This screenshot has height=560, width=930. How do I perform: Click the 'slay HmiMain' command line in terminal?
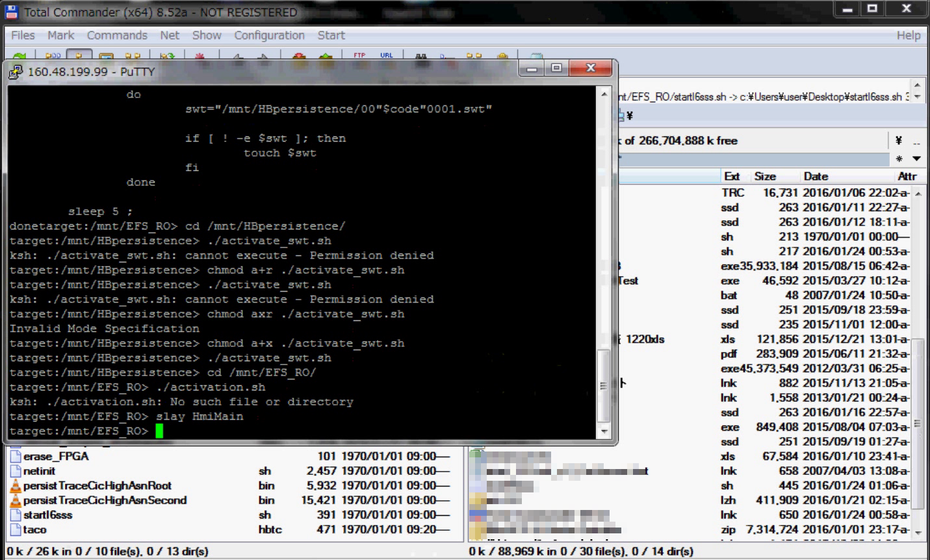point(200,416)
